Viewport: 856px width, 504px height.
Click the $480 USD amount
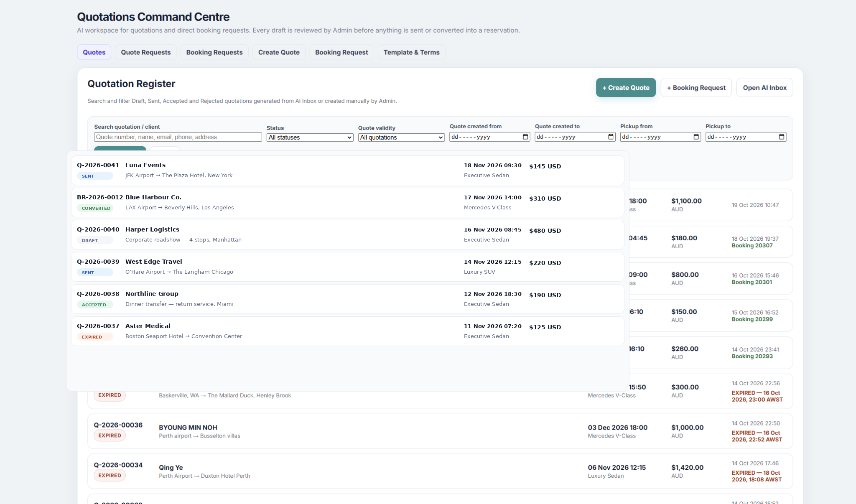(545, 231)
